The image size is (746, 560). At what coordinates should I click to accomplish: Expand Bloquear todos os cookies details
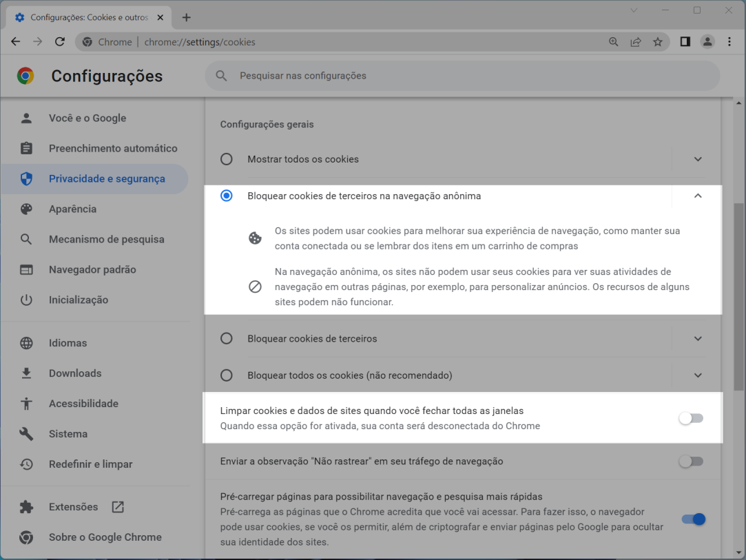click(x=698, y=375)
